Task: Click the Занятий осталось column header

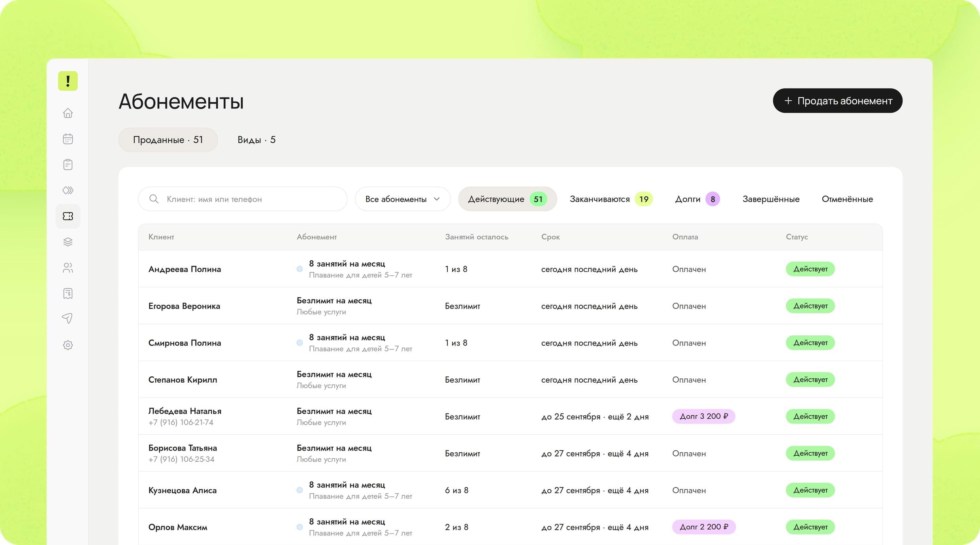Action: (477, 237)
